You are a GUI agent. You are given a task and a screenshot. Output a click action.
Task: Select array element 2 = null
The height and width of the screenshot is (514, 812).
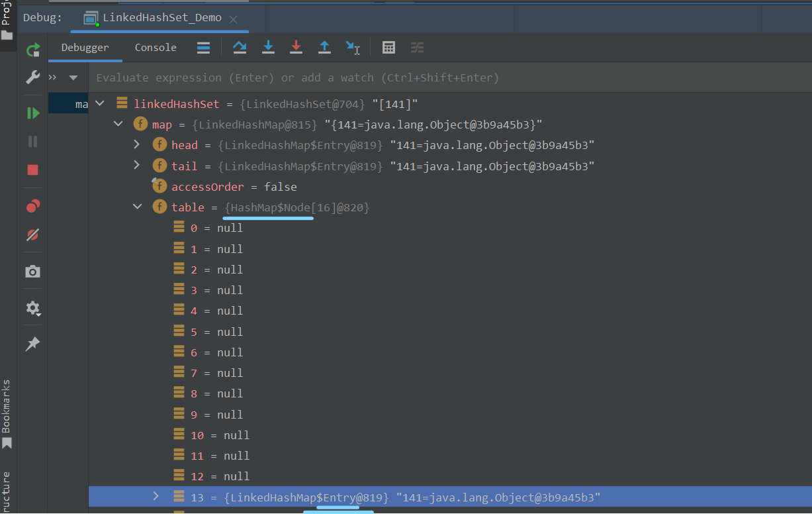click(450, 270)
